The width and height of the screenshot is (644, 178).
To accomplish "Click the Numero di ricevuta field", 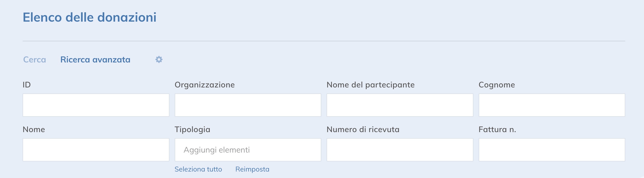I will point(400,149).
